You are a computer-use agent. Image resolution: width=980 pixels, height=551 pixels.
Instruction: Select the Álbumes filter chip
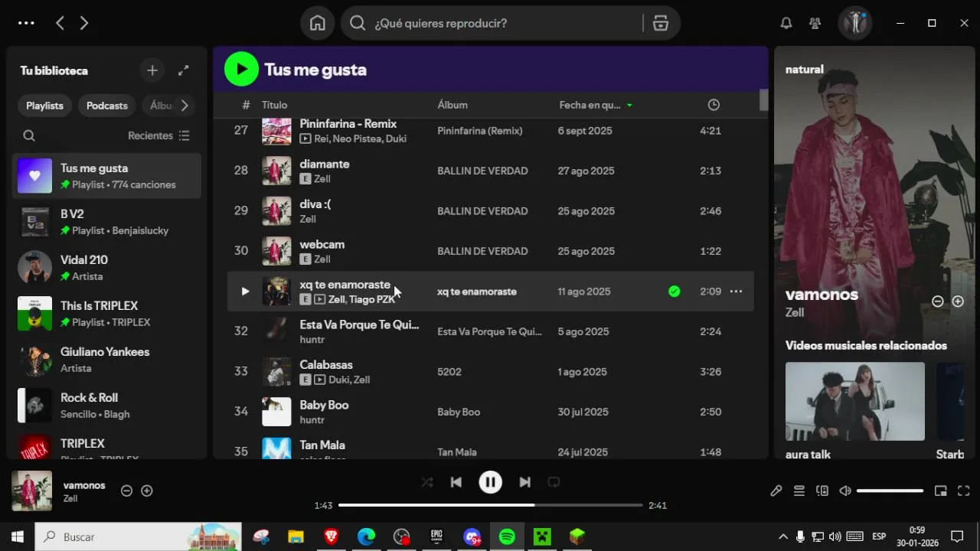(x=158, y=106)
